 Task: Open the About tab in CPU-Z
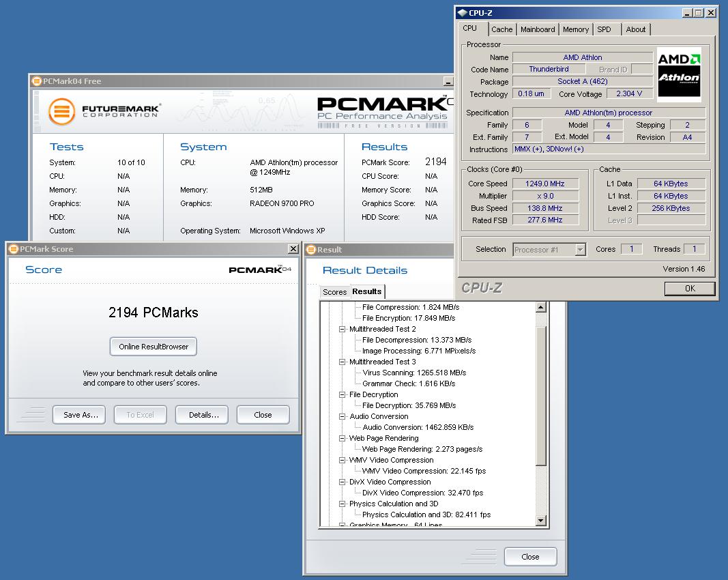point(636,29)
